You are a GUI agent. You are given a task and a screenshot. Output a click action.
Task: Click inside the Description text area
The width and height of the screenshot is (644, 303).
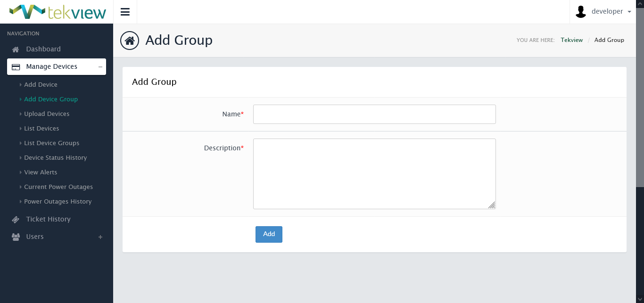(374, 173)
